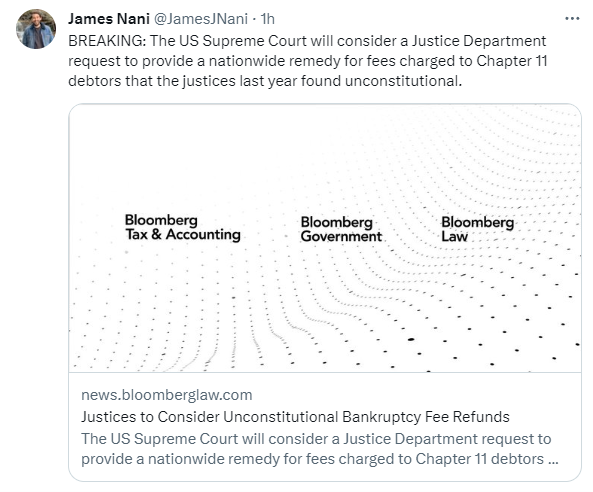Screen dimensions: 593x492
Task: Open the @JamesJNani handle link
Action: 201,19
